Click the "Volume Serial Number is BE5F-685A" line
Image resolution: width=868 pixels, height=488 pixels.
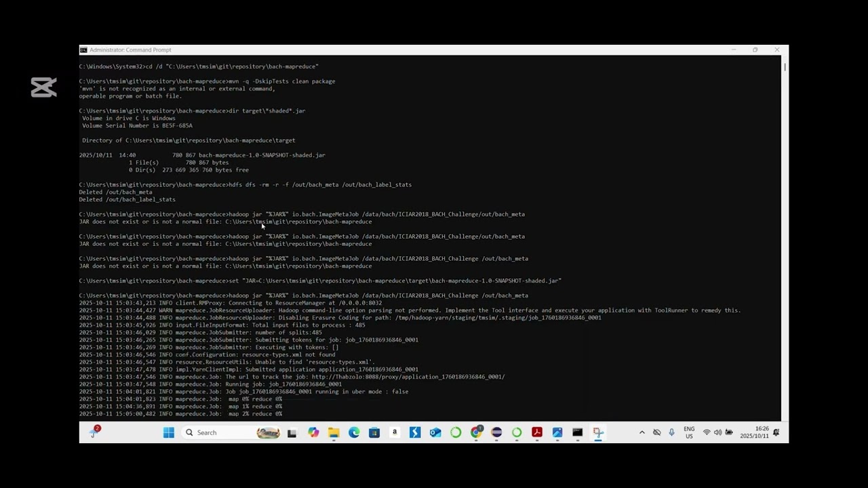137,125
